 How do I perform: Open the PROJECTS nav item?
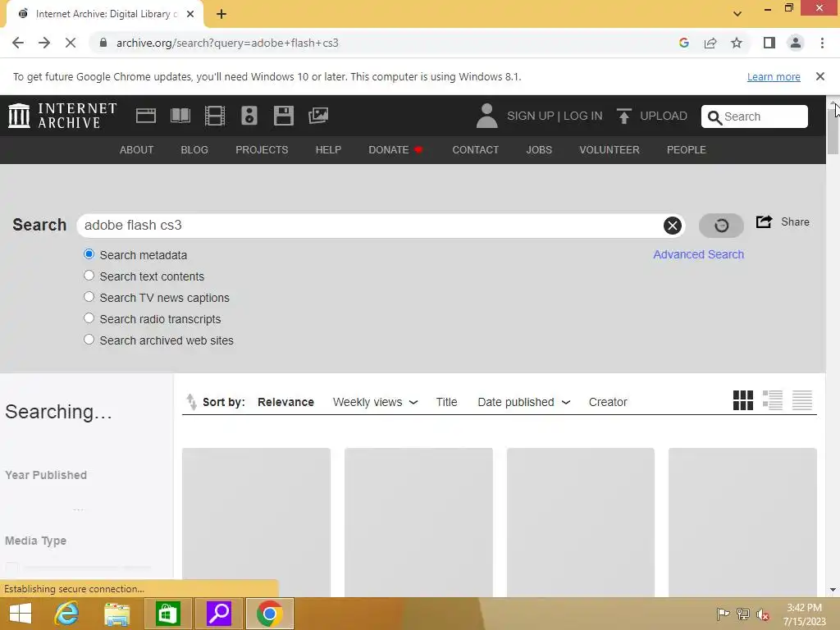tap(262, 150)
